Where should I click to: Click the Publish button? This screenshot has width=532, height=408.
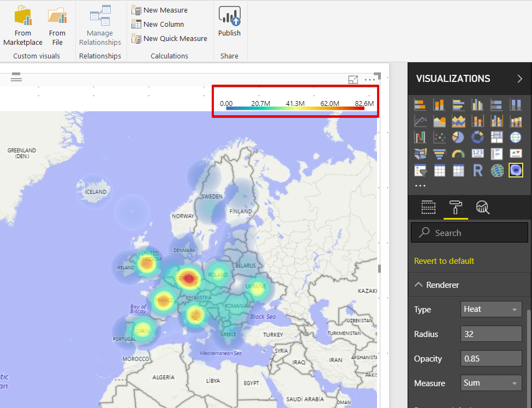(229, 22)
